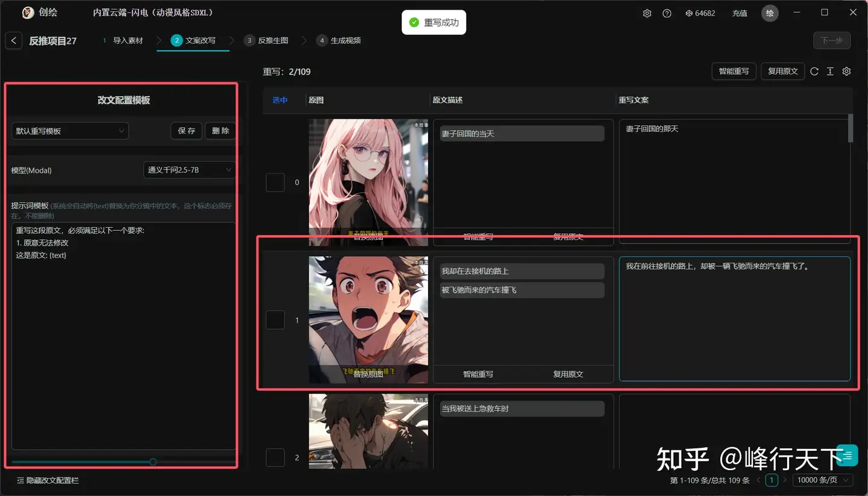Screen dimensions: 868x496
Task: Click the pink-haired girl thumbnail
Action: 368,182
